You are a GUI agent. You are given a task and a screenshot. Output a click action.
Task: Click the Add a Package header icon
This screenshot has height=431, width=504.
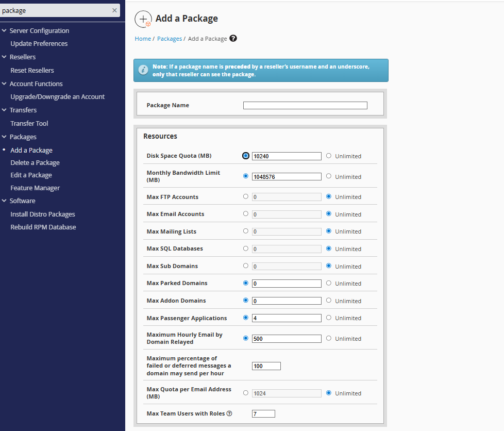143,19
